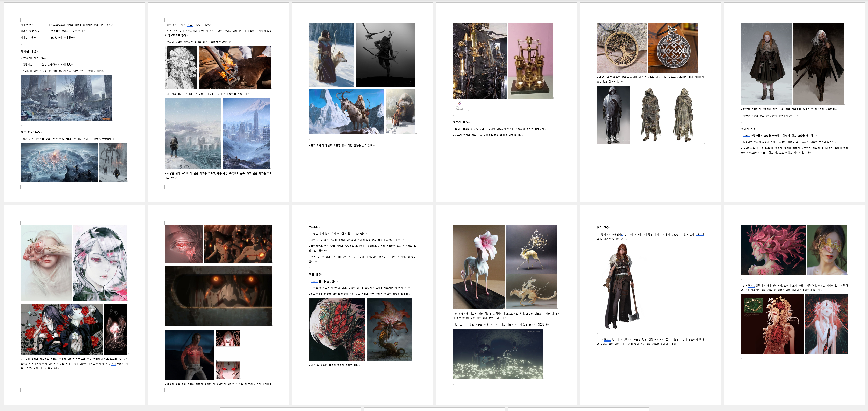Image resolution: width=868 pixels, height=411 pixels.
Task: Select the Frostpunk circular city image
Action: (59, 162)
